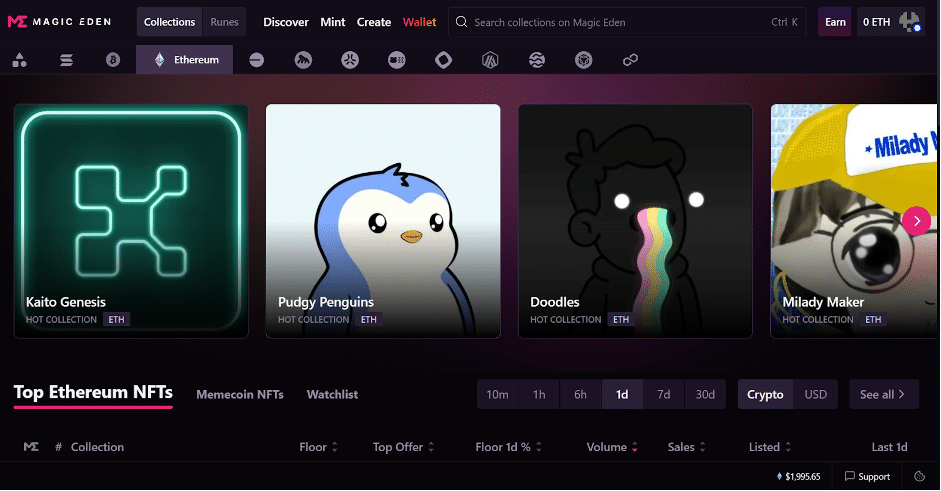Click the ME column header logo
This screenshot has height=491, width=941.
click(31, 447)
